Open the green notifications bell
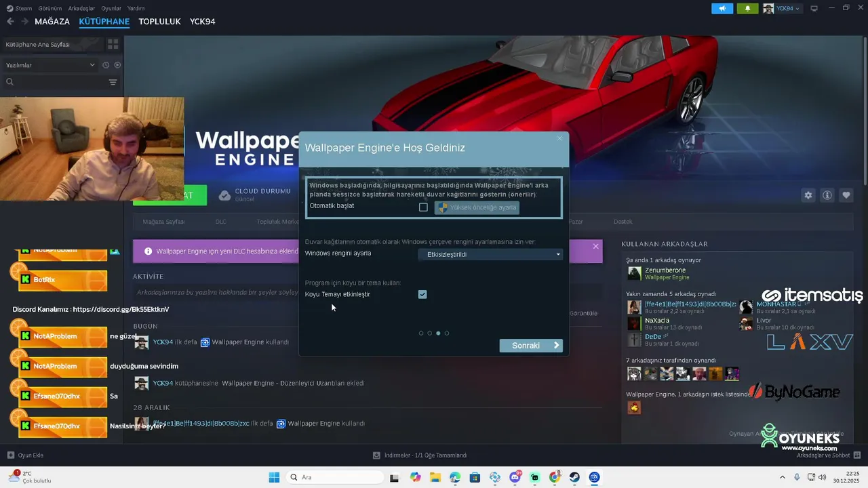 click(x=747, y=8)
